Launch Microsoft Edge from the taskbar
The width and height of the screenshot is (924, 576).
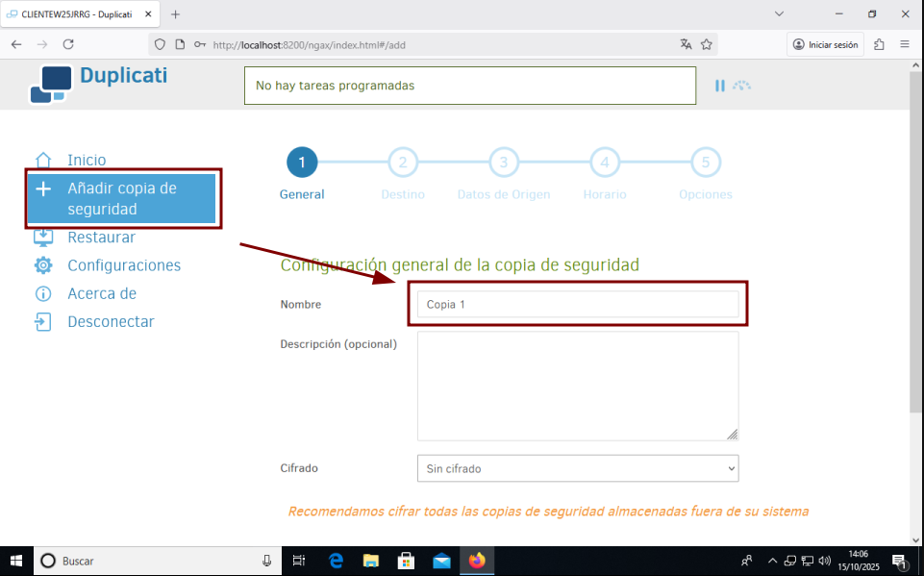tap(336, 561)
